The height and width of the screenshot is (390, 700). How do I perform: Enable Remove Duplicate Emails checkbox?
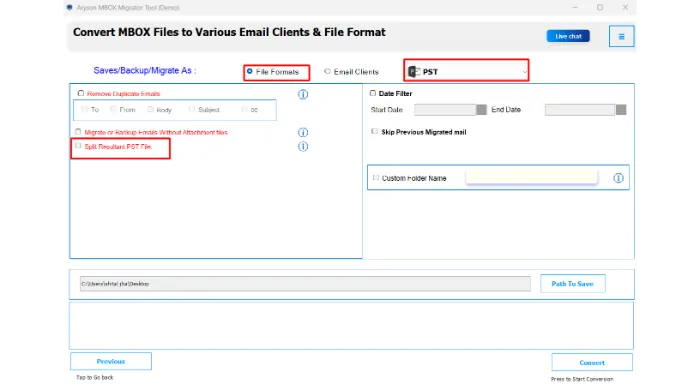pyautogui.click(x=81, y=93)
